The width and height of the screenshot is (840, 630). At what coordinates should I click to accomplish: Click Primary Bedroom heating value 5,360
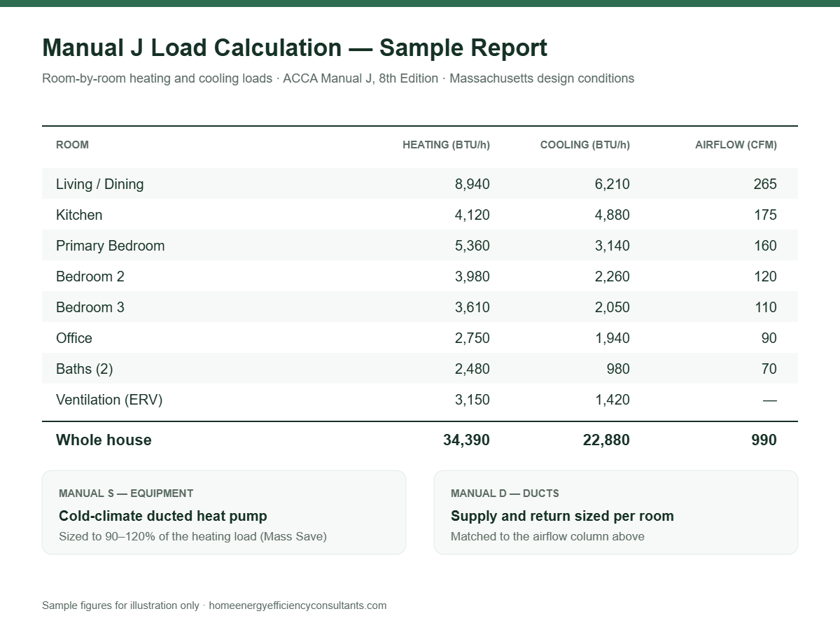coord(472,246)
